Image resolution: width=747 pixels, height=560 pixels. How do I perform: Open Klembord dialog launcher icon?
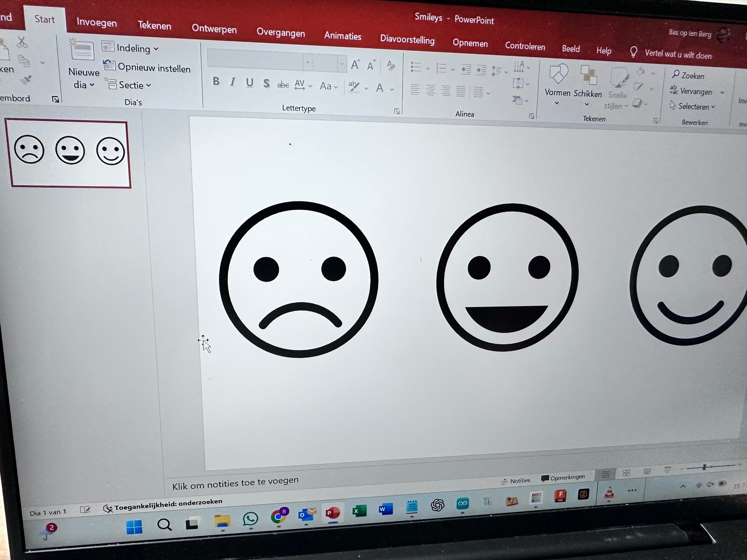pos(56,99)
